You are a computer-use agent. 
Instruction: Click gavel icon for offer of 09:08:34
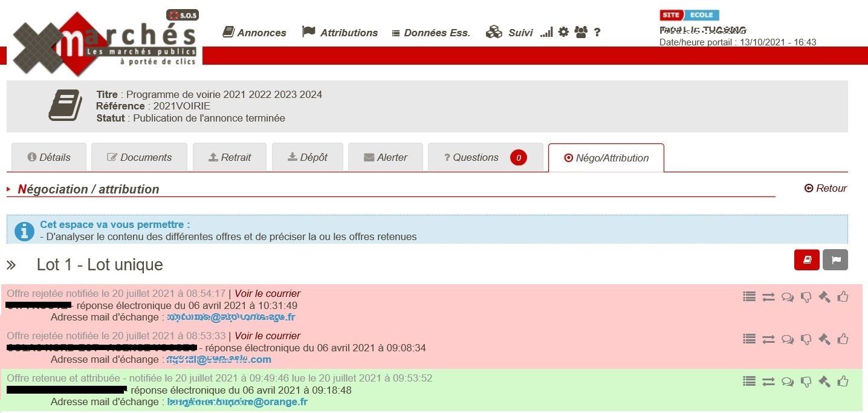824,339
